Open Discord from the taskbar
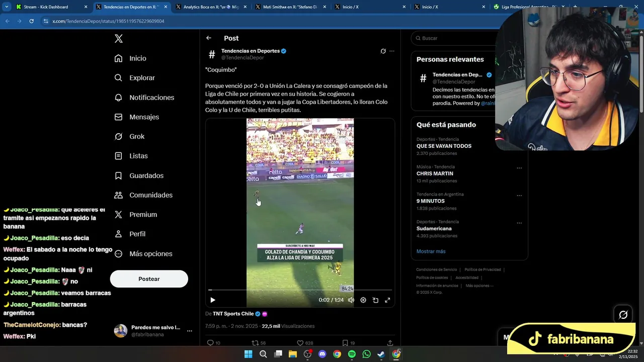The width and height of the screenshot is (644, 362). (x=322, y=354)
